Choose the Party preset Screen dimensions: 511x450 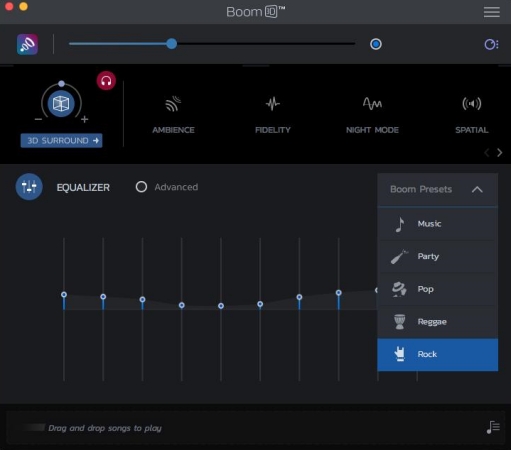coord(438,256)
